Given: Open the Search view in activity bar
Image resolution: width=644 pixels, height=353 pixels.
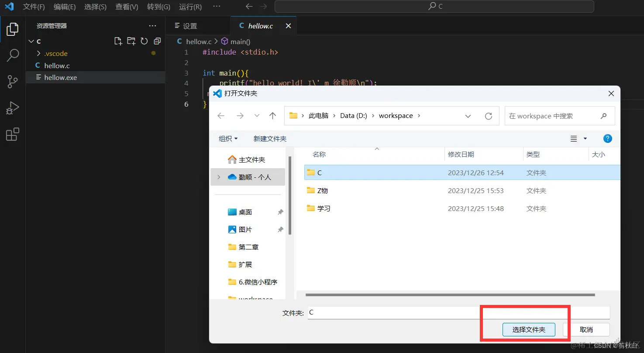Looking at the screenshot, I should point(13,55).
